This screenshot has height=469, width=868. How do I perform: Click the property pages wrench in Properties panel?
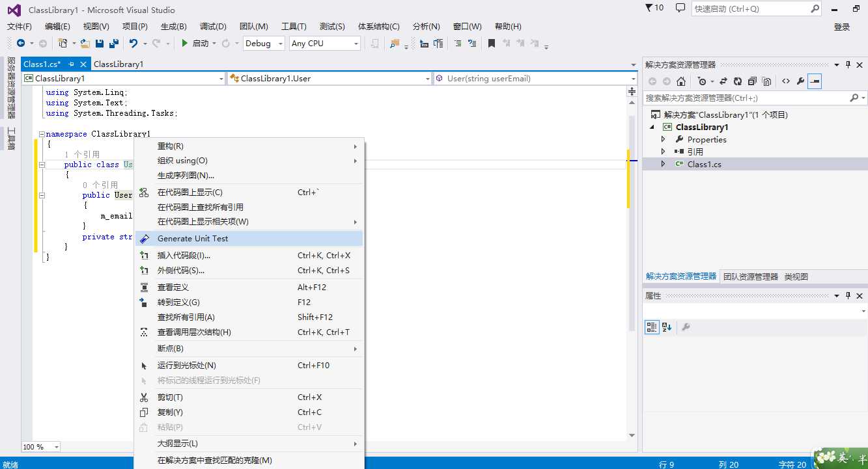coord(686,327)
